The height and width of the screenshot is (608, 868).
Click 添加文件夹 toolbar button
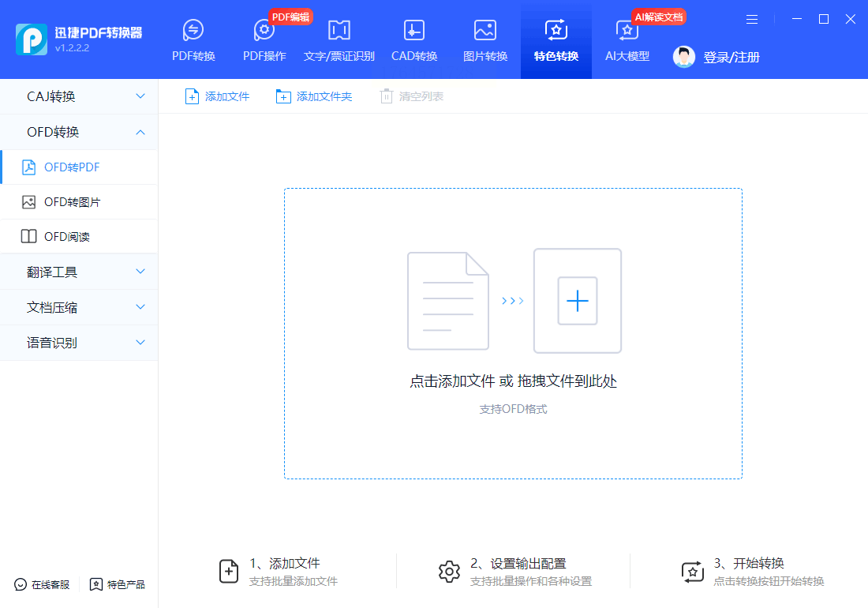(314, 96)
